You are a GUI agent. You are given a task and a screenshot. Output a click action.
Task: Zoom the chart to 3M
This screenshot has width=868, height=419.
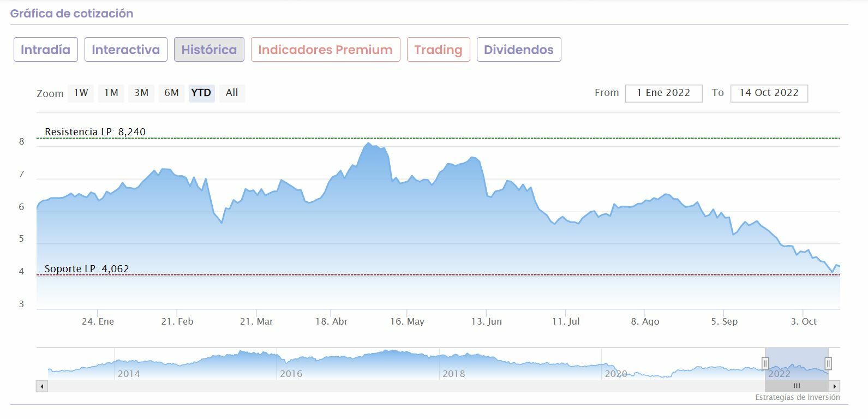(x=141, y=93)
